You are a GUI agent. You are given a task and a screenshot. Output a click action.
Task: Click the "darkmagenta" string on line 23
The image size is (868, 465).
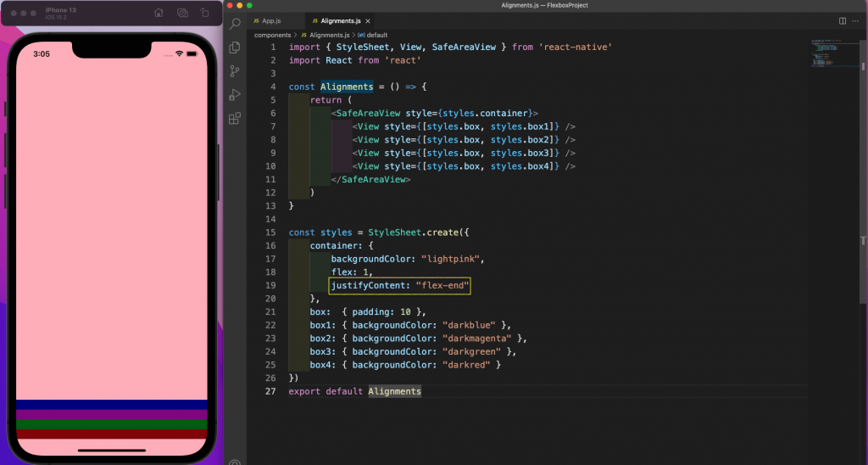click(x=476, y=339)
